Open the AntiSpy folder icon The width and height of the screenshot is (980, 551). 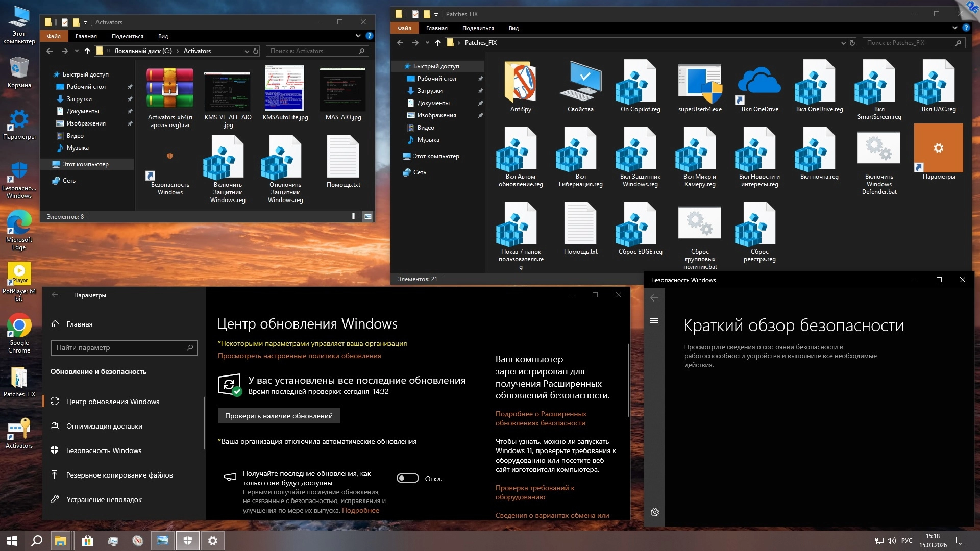pyautogui.click(x=520, y=83)
